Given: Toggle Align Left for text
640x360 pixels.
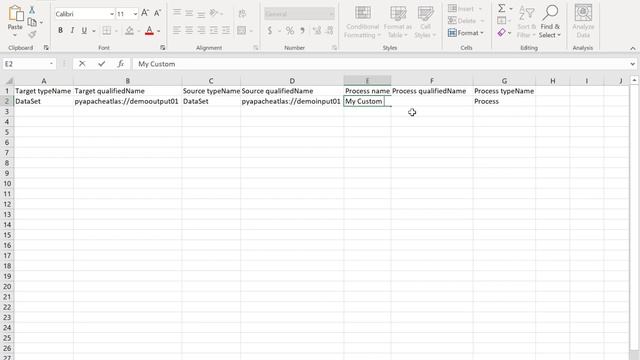Looking at the screenshot, I should point(177,31).
